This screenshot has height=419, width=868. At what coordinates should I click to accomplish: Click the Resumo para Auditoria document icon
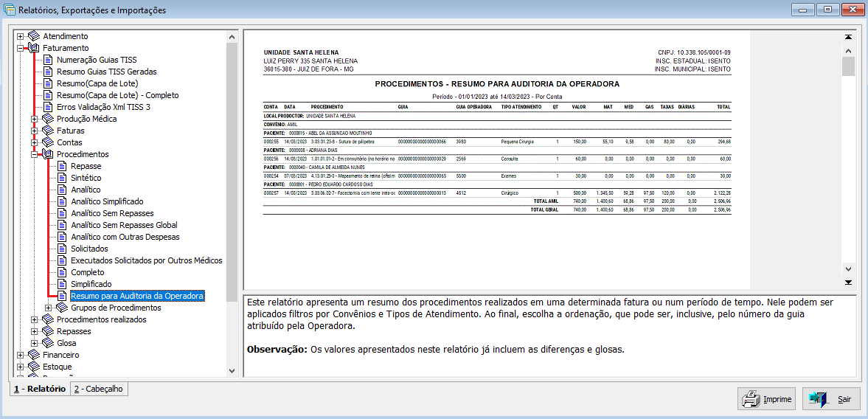pyautogui.click(x=63, y=296)
